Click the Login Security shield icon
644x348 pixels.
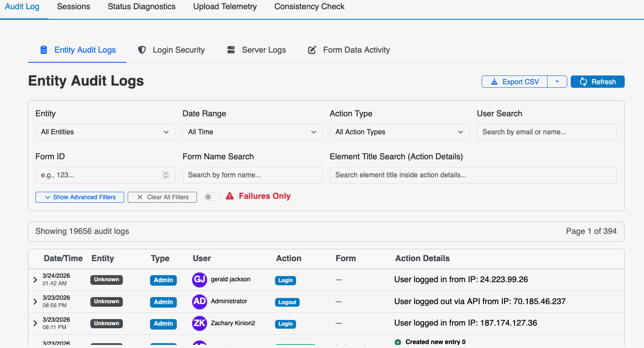tap(142, 50)
